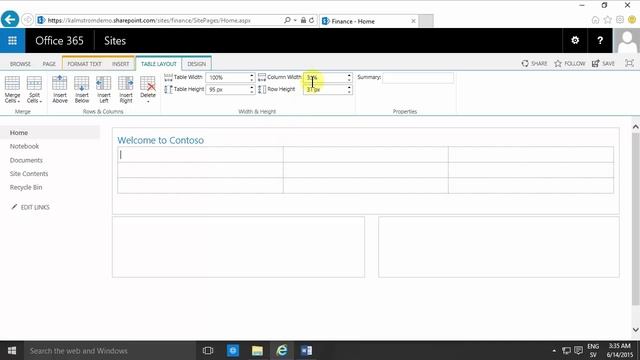Screen dimensions: 640x360
Task: Open a new browser tab
Action: [x=426, y=21]
